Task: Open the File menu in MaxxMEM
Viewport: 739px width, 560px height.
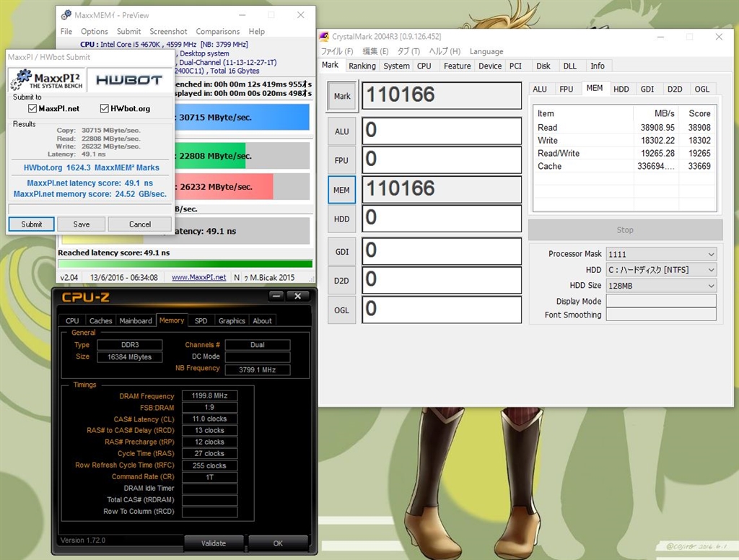Action: pyautogui.click(x=66, y=31)
